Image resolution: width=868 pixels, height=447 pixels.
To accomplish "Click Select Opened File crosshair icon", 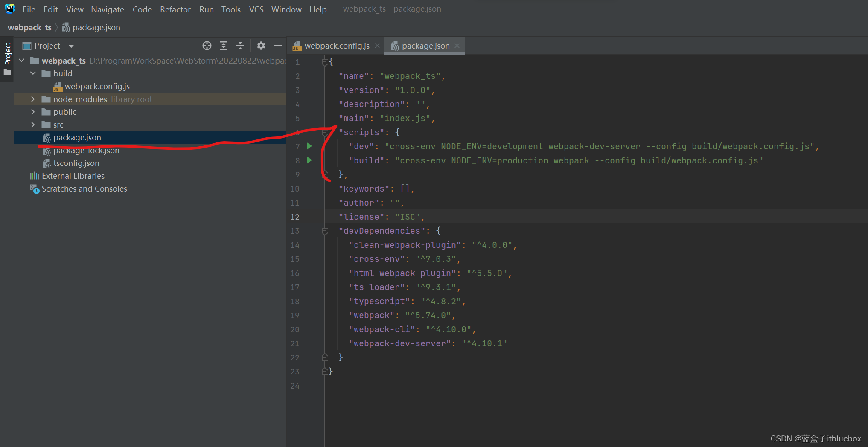I will (207, 46).
